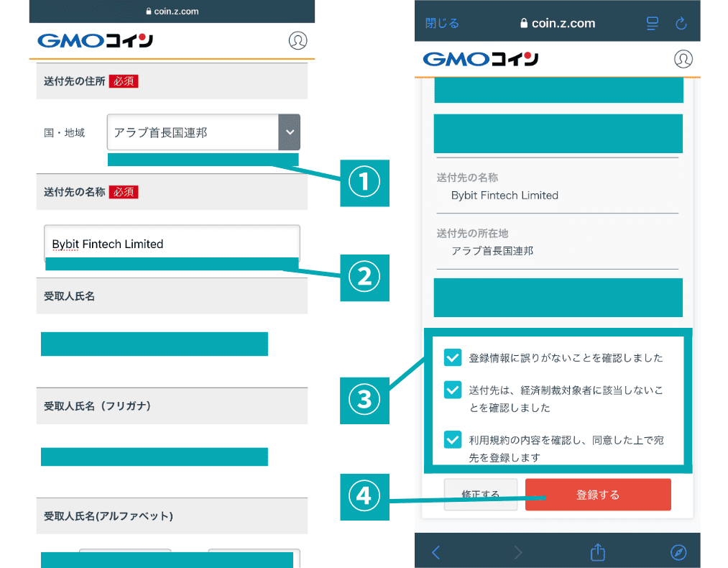
Task: Tap the coin.z.com address bar on right
Action: (558, 24)
